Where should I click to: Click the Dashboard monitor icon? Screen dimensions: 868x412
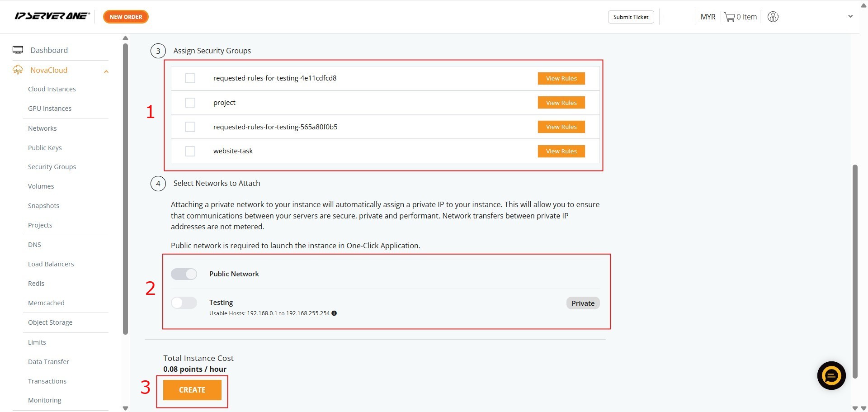pos(18,50)
